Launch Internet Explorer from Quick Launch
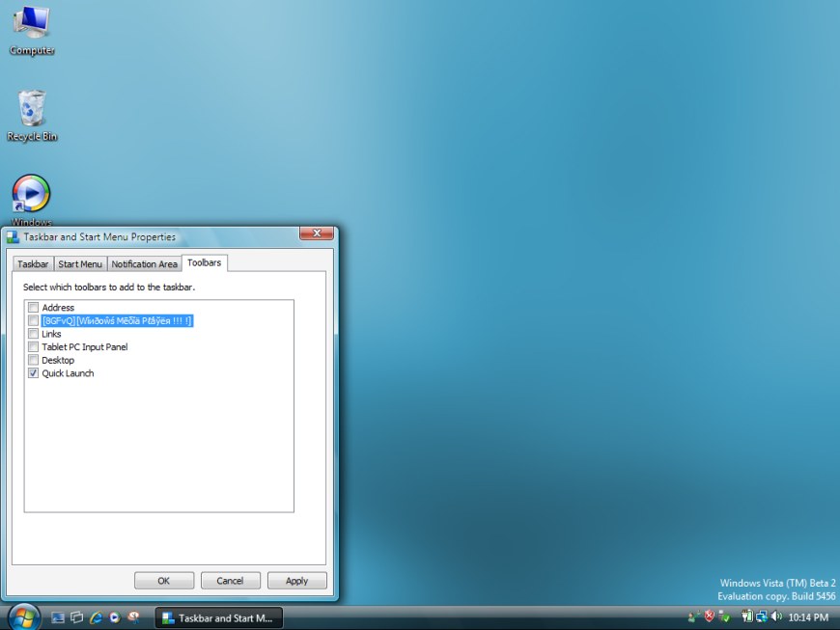This screenshot has width=840, height=630. [96, 617]
